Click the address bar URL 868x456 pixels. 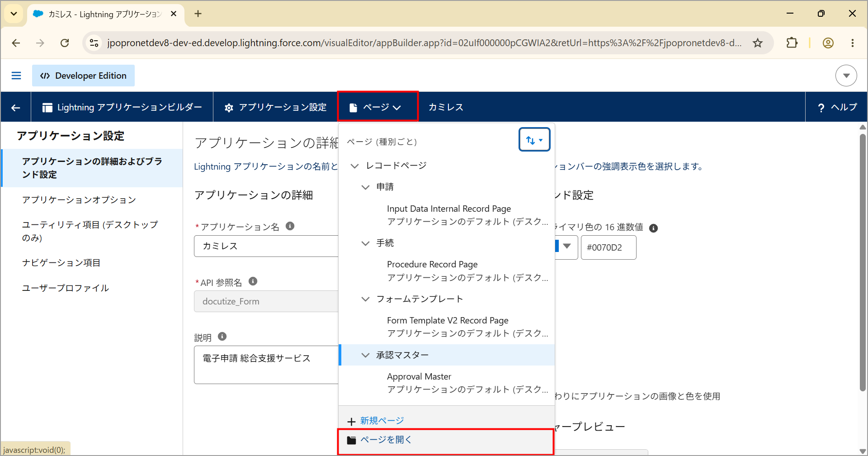tap(424, 43)
